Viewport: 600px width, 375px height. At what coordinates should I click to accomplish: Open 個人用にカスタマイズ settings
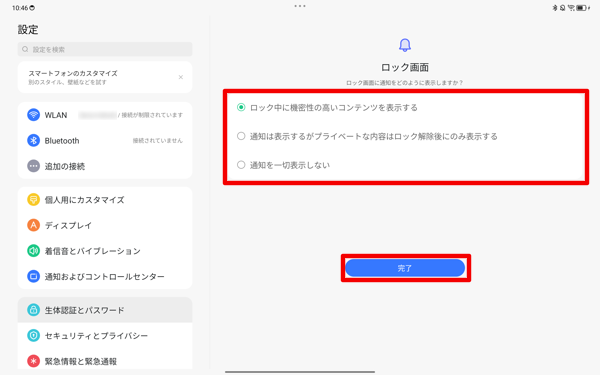[105, 199]
